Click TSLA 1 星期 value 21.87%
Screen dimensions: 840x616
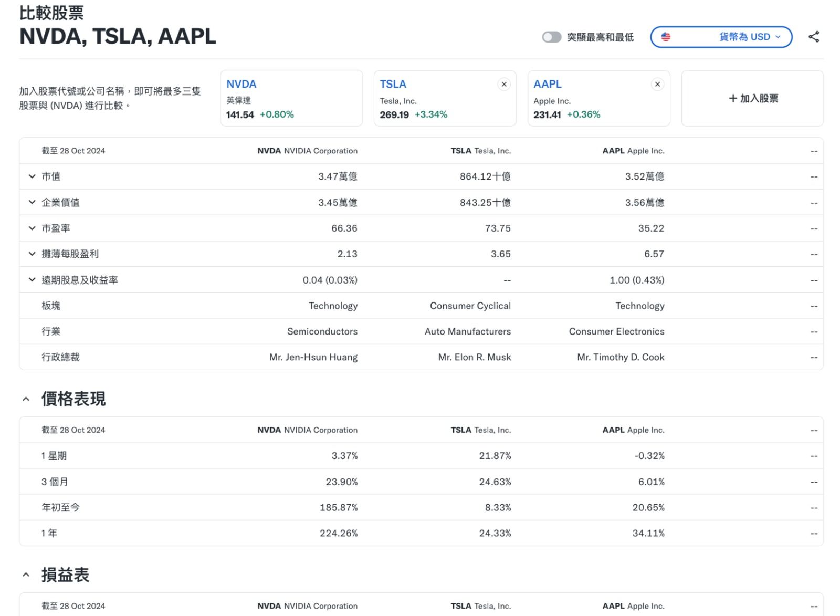[495, 456]
